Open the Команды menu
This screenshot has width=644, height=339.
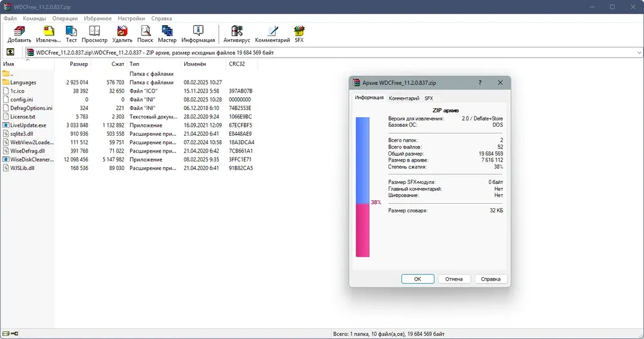click(35, 19)
